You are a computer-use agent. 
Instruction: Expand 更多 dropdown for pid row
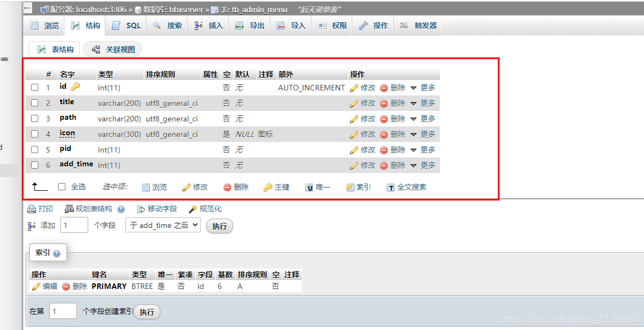[423, 150]
